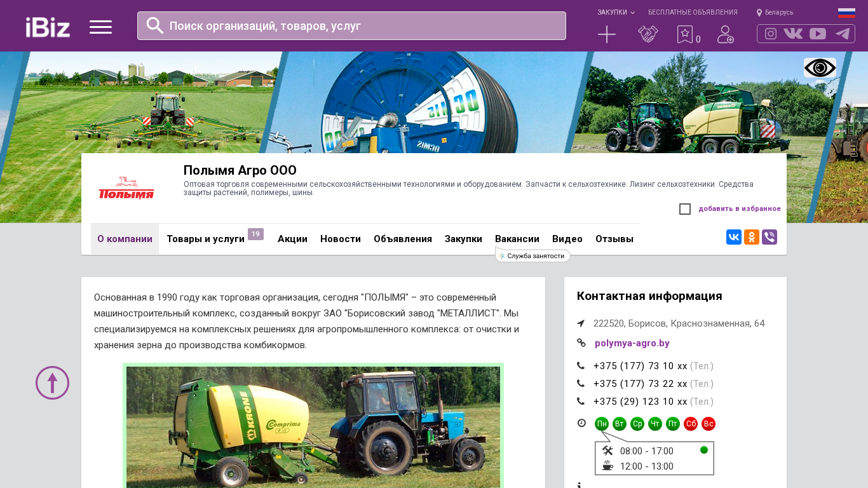Share company page on Odnoklassniki
868x488 pixels.
pyautogui.click(x=752, y=237)
